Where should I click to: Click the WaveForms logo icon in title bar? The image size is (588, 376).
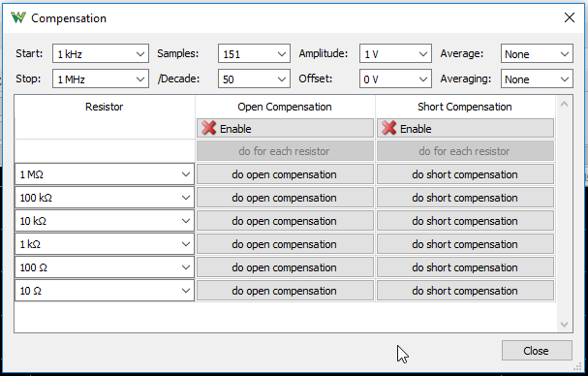point(18,17)
